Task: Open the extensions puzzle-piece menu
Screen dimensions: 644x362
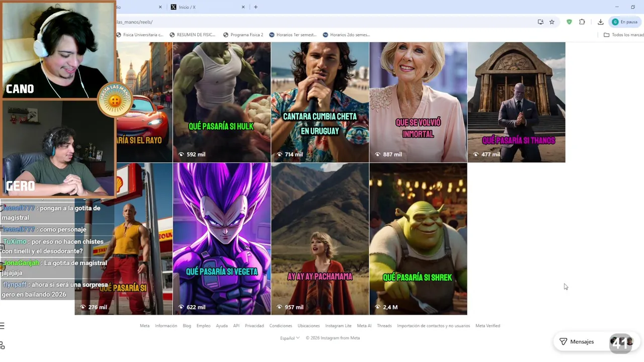Action: 582,22
